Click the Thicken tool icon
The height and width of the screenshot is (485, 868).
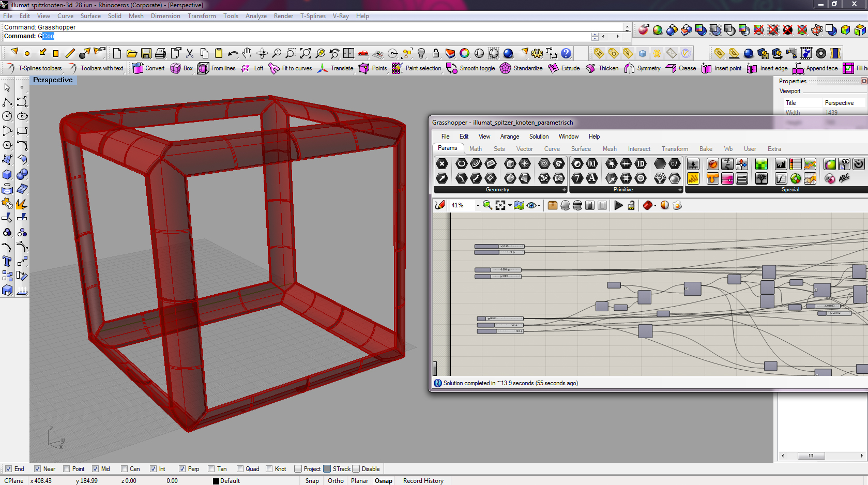click(590, 68)
